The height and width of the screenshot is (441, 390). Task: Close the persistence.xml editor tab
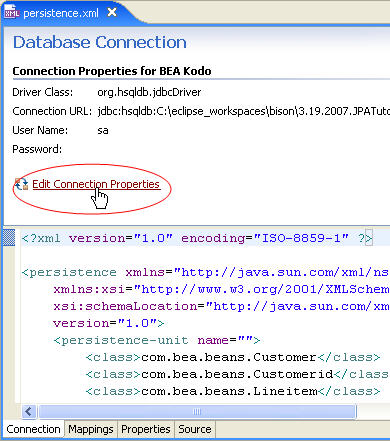coord(112,13)
